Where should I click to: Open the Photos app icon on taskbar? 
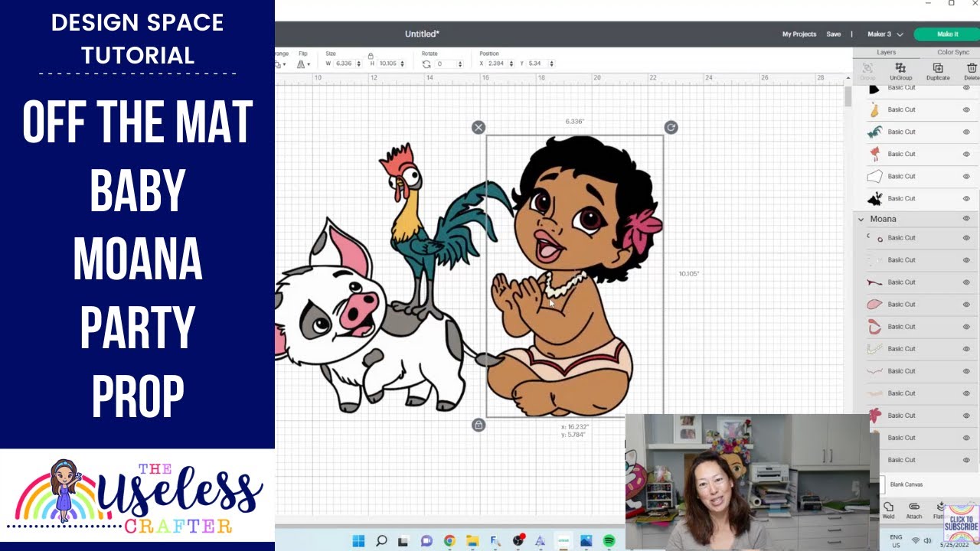(x=586, y=541)
